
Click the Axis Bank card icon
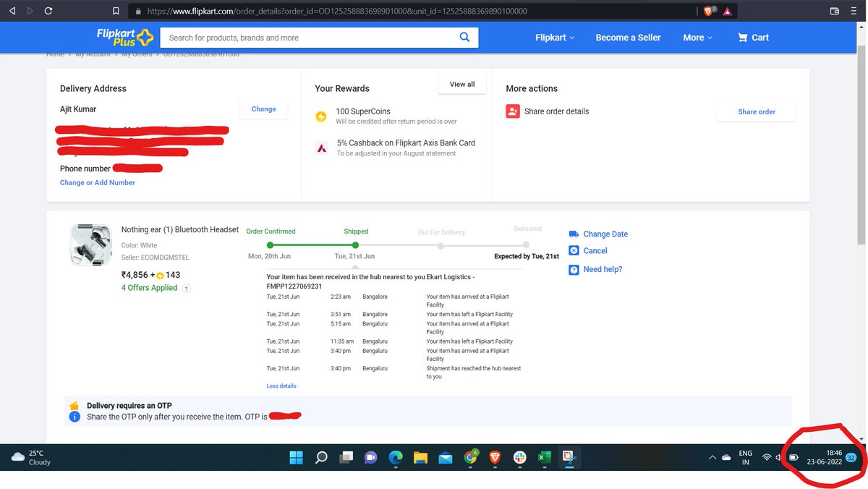coord(321,148)
